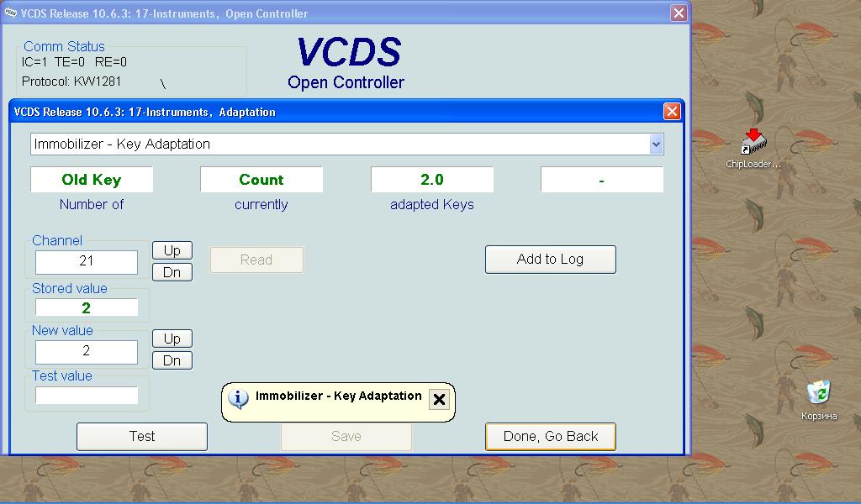Click the VCDS icon in Open Controller title bar
This screenshot has width=861, height=504.
click(10, 13)
